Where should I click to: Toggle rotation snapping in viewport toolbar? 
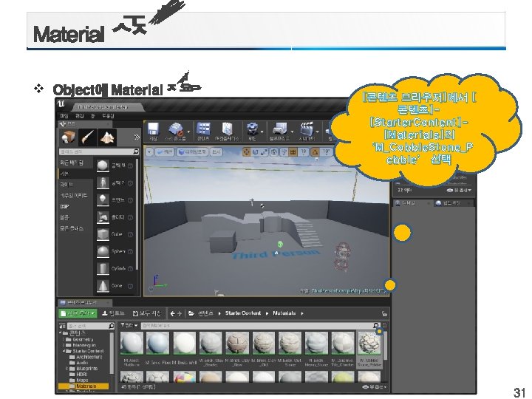316,152
